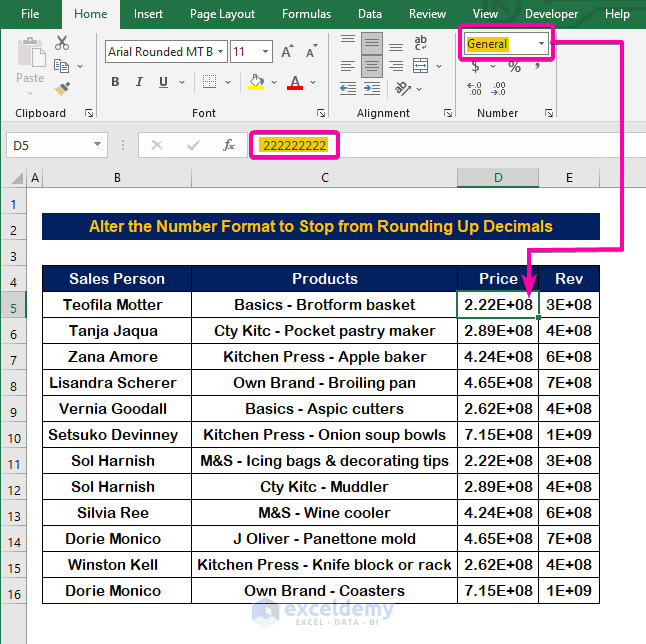Viewport: 646px width, 644px height.
Task: Expand borders options arrow
Action: pyautogui.click(x=228, y=82)
